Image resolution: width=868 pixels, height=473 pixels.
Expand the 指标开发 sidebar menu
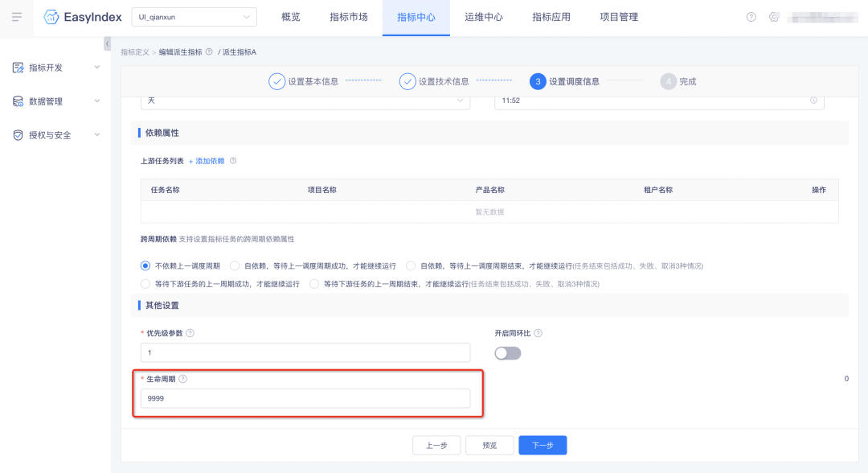(97, 68)
